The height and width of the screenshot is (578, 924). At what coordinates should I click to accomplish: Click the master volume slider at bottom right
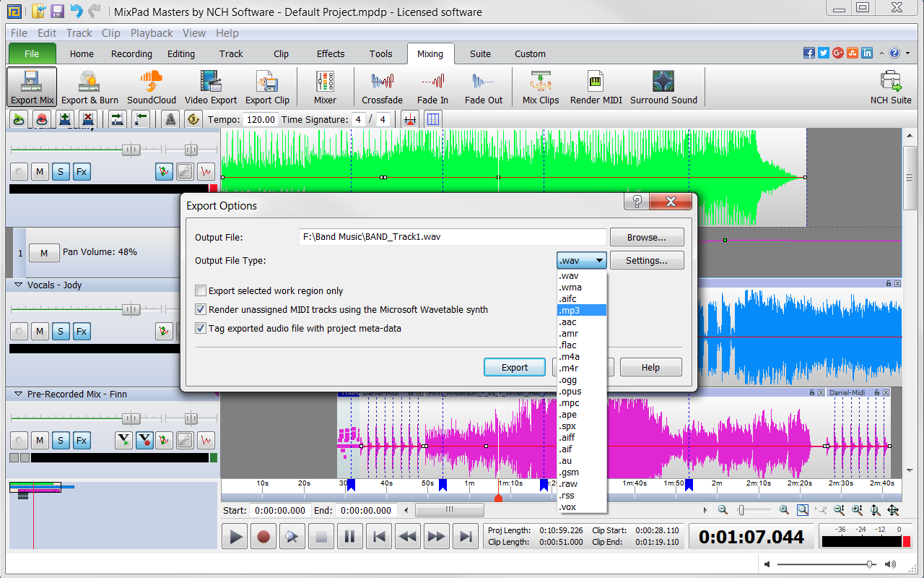coord(870,564)
